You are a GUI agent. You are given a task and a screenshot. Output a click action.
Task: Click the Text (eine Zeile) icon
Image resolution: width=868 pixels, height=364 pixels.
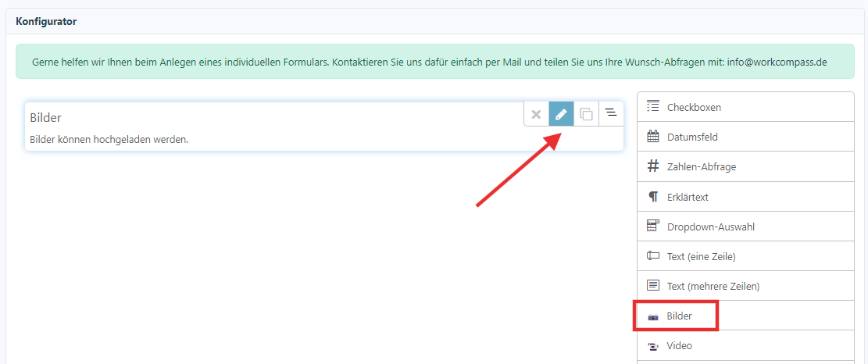[x=653, y=256]
